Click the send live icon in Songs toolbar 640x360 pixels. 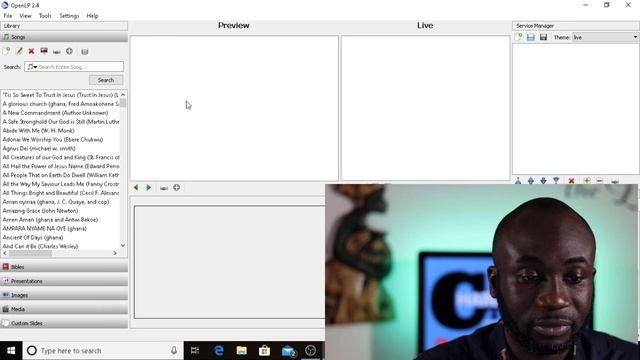(57, 52)
